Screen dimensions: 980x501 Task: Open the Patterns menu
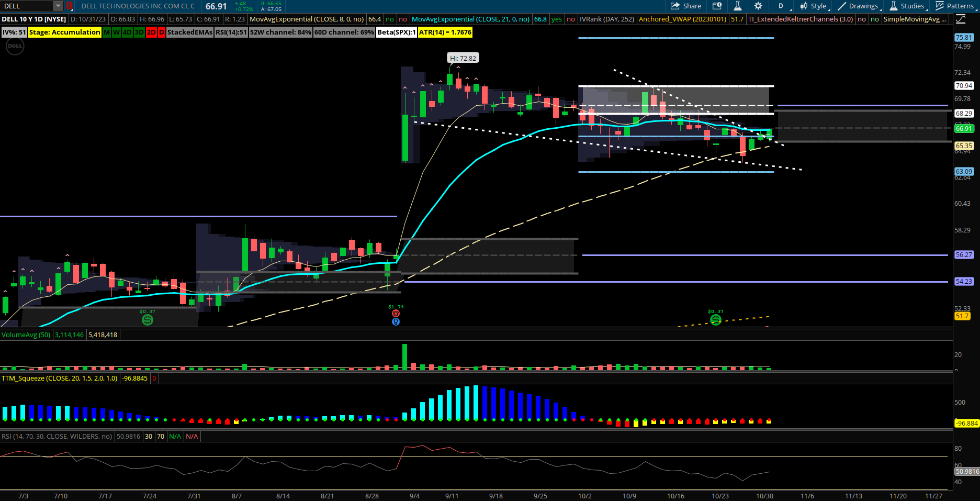tap(955, 6)
